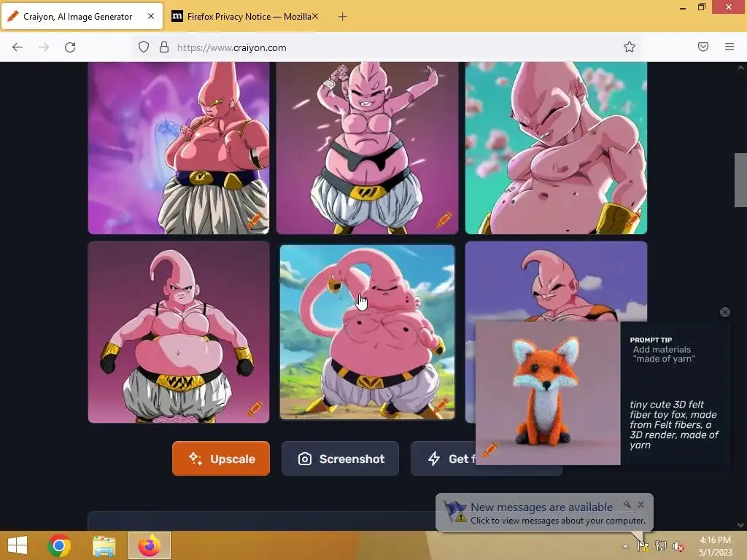Open the Save to Pocket icon
Viewport: 747px width, 560px height.
click(x=703, y=47)
